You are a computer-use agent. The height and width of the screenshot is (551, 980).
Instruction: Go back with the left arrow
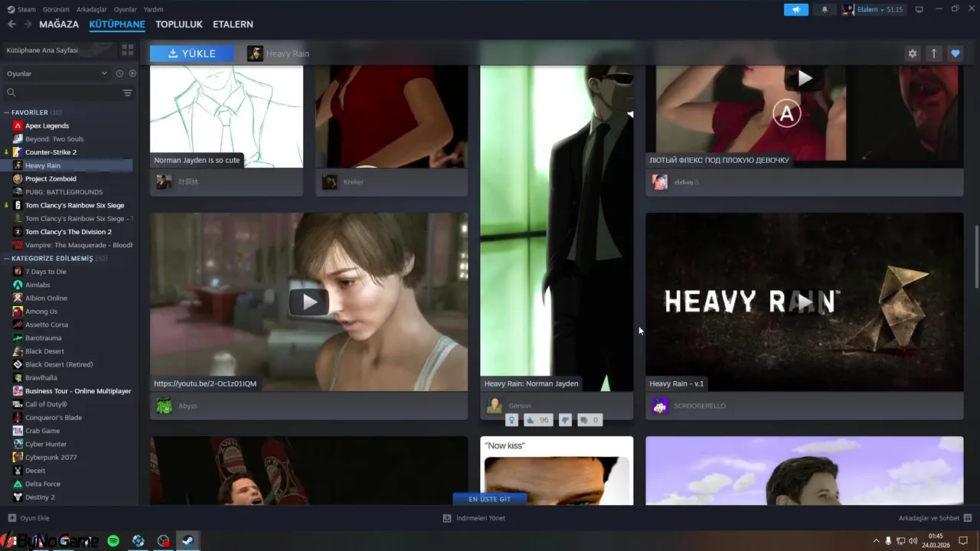[x=11, y=24]
